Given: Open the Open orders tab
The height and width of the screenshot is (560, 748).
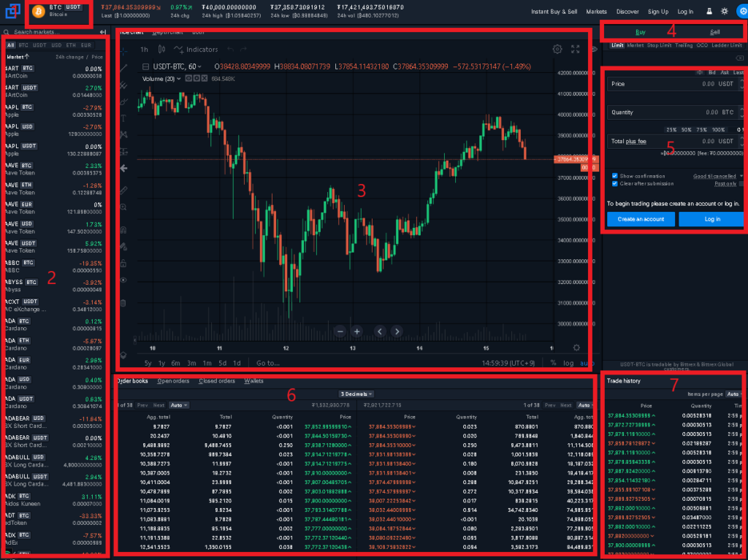Looking at the screenshot, I should click(x=173, y=380).
